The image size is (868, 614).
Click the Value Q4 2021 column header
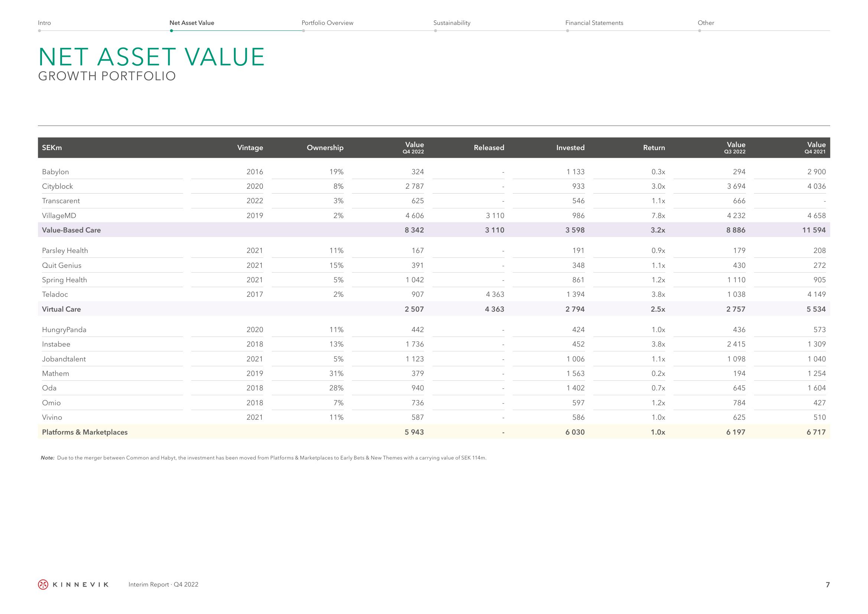(x=816, y=147)
